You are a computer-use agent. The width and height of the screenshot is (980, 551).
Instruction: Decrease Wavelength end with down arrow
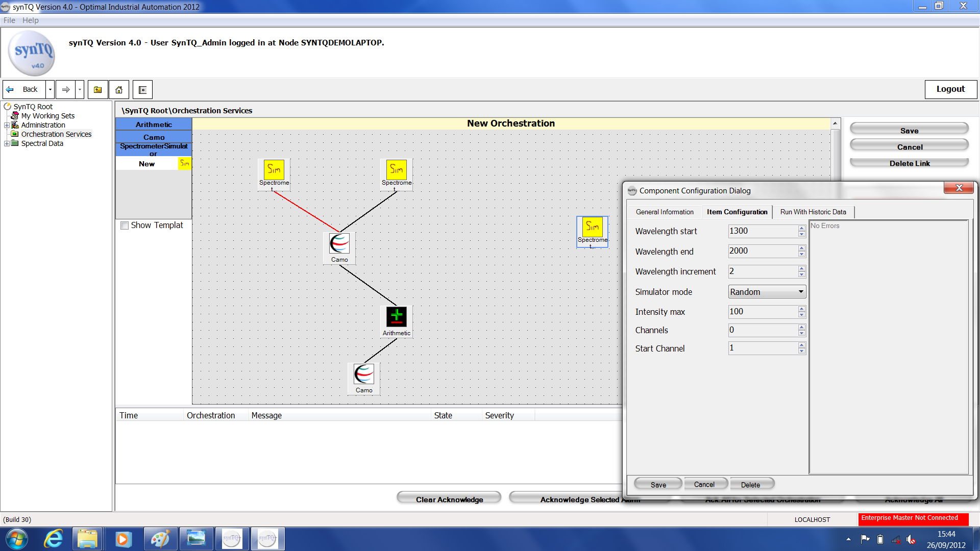point(802,254)
